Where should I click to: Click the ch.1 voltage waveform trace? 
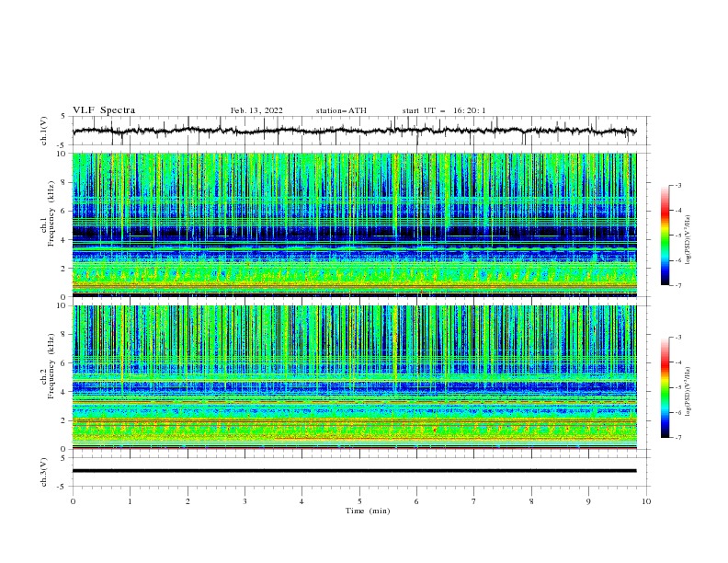(x=354, y=131)
